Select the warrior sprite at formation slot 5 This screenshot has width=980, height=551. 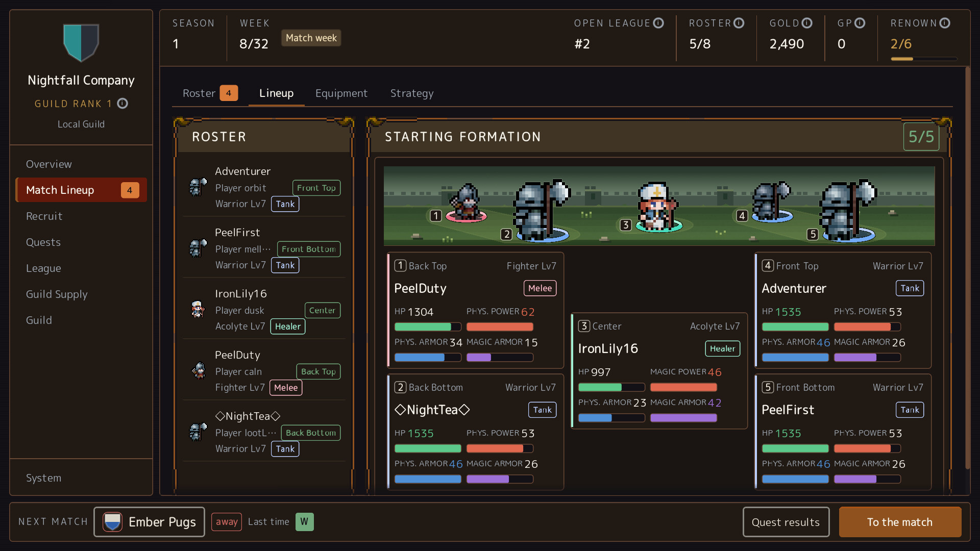pyautogui.click(x=847, y=210)
